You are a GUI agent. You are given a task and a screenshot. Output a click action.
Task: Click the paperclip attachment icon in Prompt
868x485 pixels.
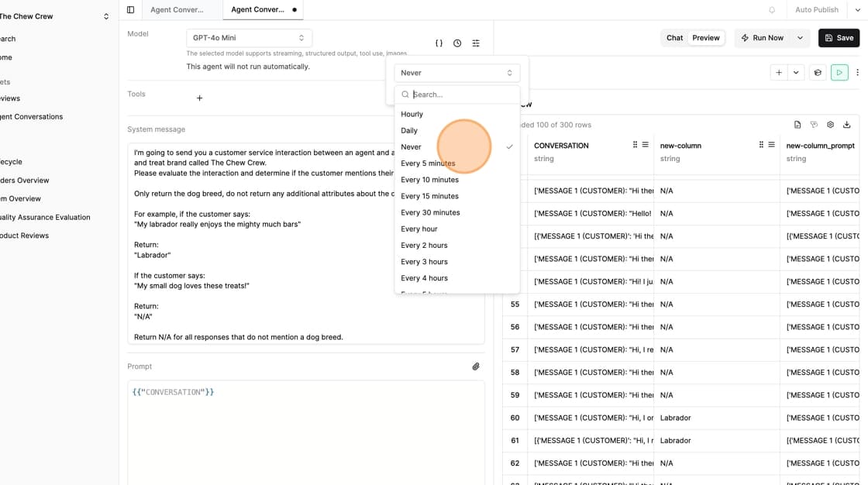pyautogui.click(x=476, y=366)
